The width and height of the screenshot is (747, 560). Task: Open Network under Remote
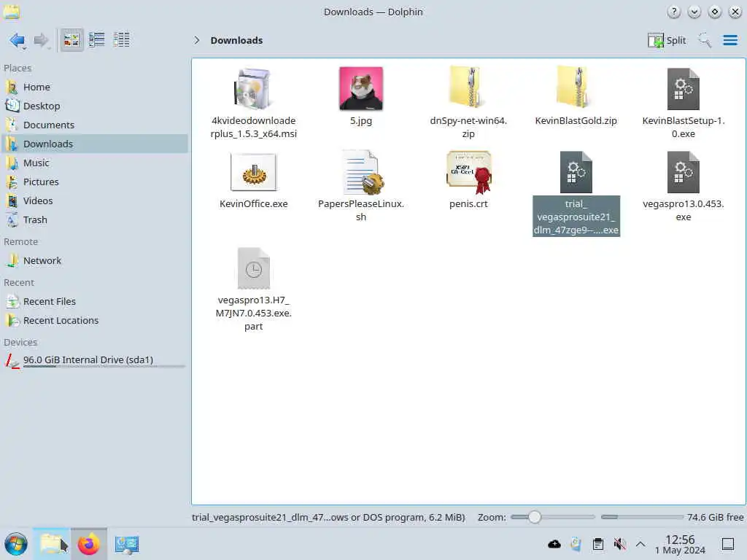tap(95, 261)
